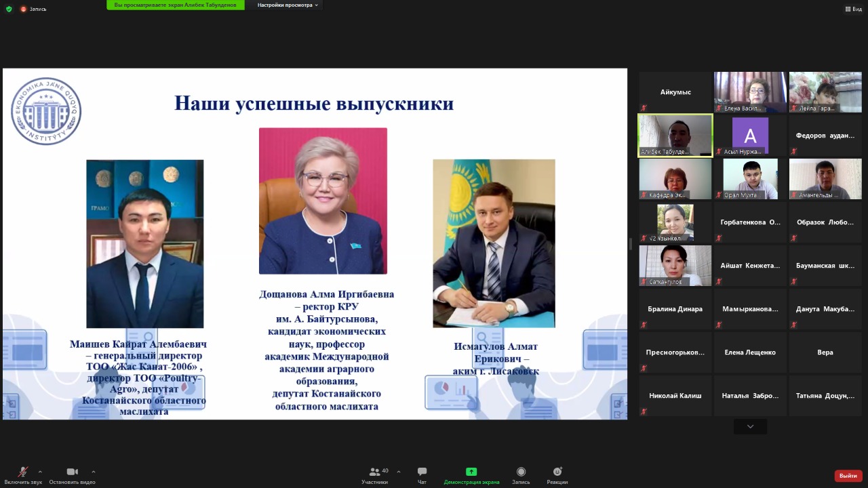Click panel divider handle beside gallery

pos(630,244)
